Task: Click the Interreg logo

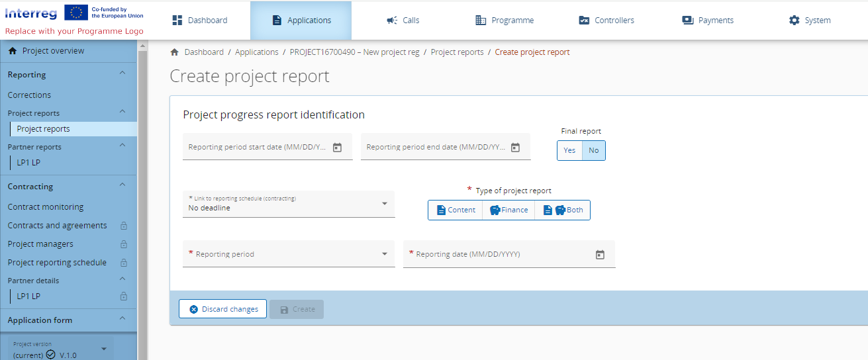Action: pyautogui.click(x=31, y=13)
